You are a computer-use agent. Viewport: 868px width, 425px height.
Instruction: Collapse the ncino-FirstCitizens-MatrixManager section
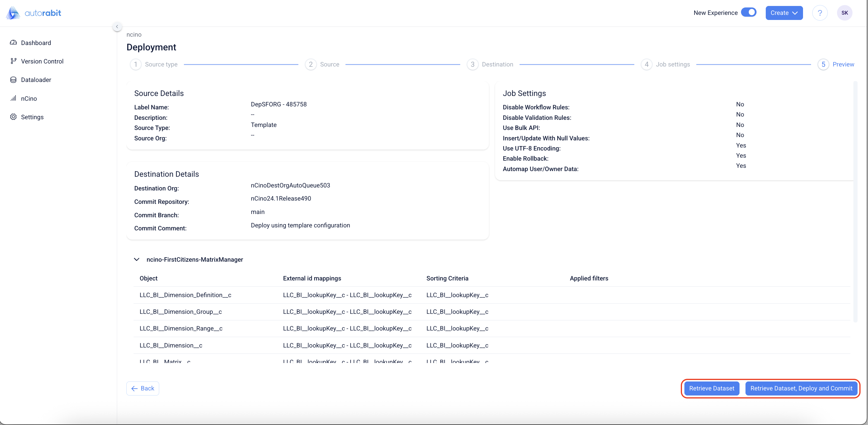(x=137, y=259)
